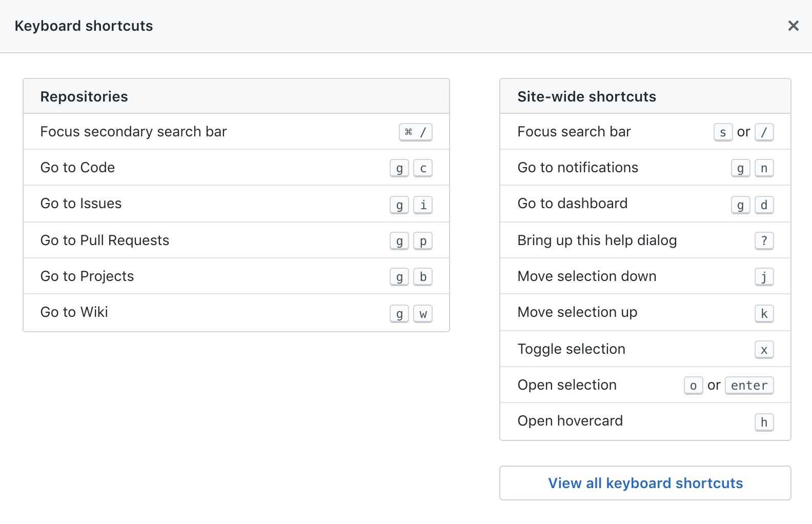This screenshot has width=812, height=524.
Task: Select the Site-wide shortcuts header
Action: pos(586,96)
